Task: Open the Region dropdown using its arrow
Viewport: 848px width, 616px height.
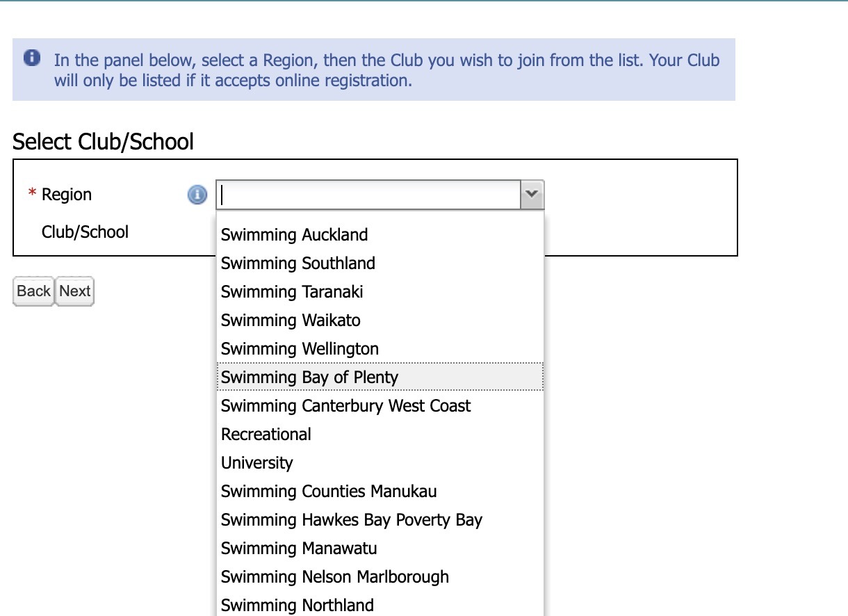Action: click(532, 195)
